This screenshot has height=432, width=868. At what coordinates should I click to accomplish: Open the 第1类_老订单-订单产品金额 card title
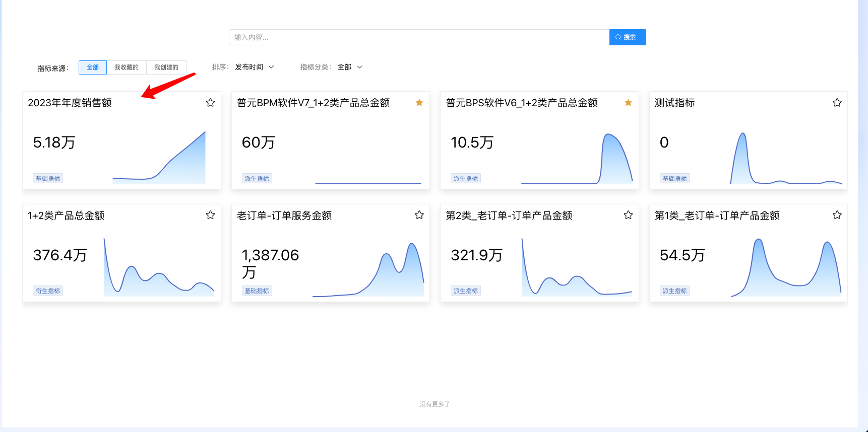pos(717,215)
